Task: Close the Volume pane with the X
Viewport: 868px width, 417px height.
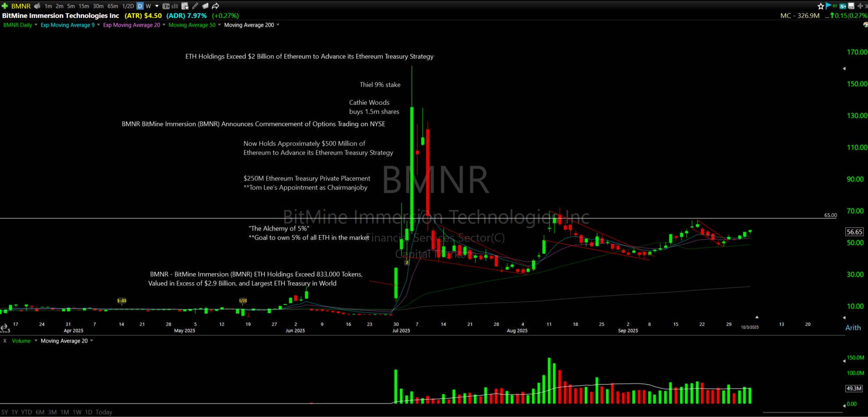Action: [x=5, y=341]
